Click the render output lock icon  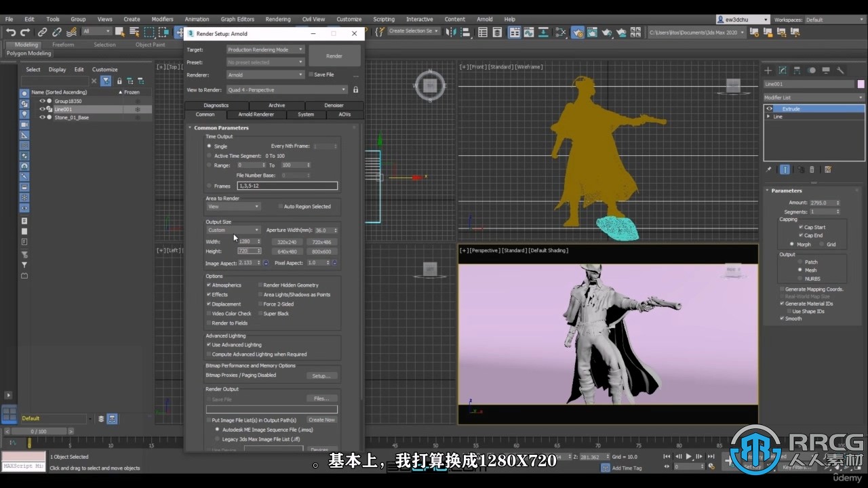pyautogui.click(x=355, y=89)
